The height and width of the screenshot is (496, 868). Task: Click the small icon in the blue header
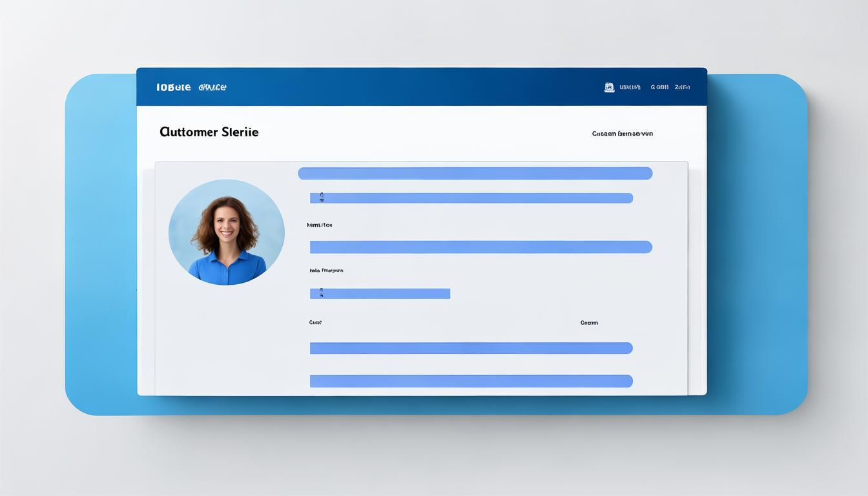pos(609,87)
